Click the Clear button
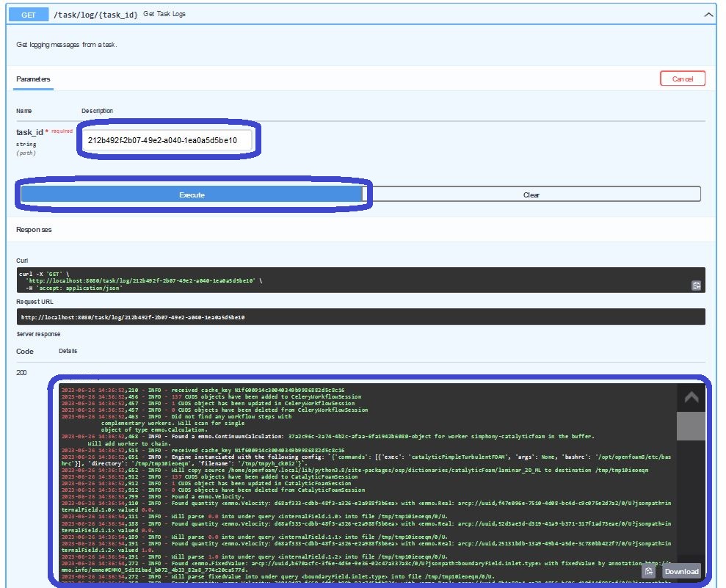Viewport: 726px width, 588px height. tap(531, 195)
